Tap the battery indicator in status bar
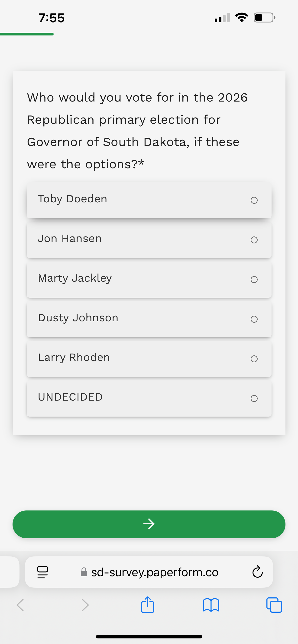This screenshot has height=644, width=298. click(x=265, y=17)
